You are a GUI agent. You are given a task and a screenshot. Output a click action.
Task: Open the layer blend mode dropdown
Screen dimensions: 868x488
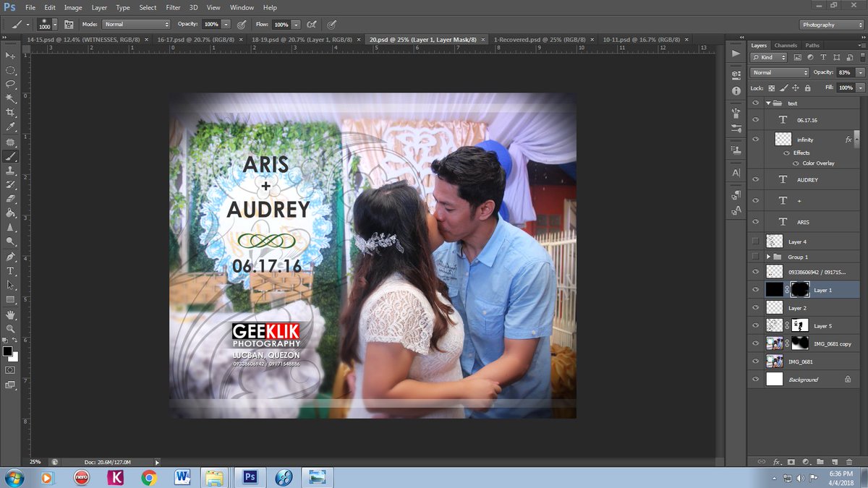(x=780, y=72)
